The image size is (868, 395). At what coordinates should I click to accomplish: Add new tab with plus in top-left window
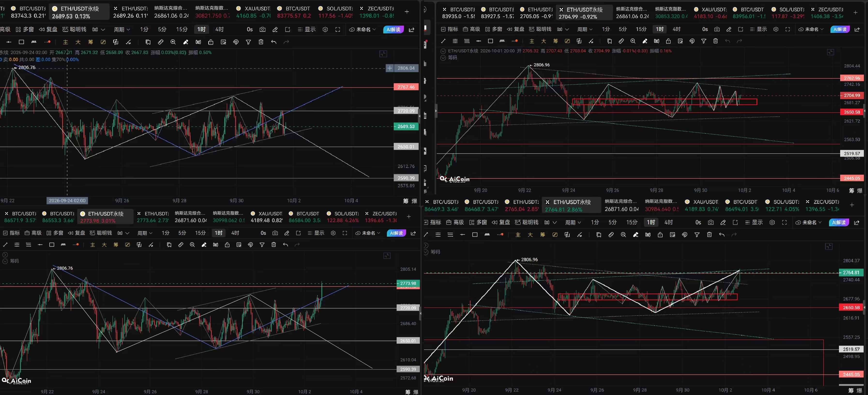407,12
